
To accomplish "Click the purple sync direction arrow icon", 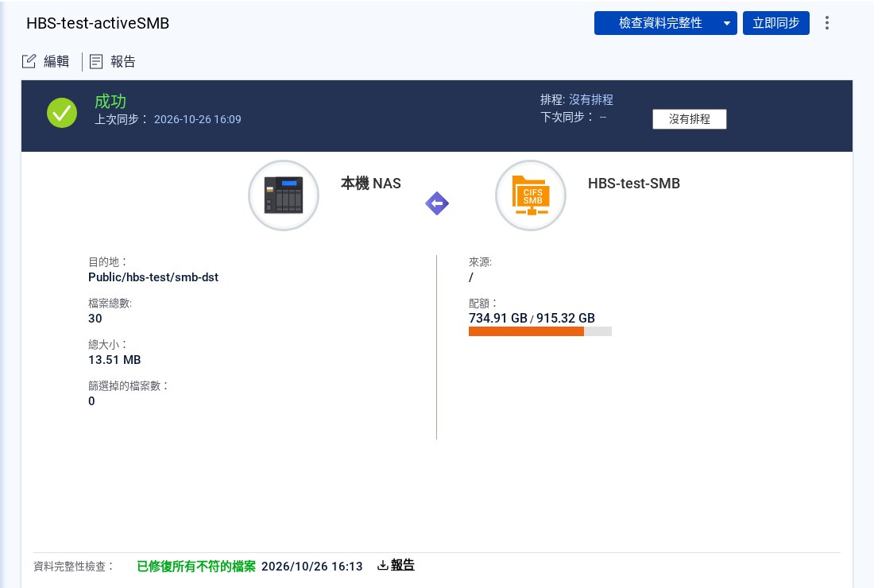I will (x=437, y=203).
